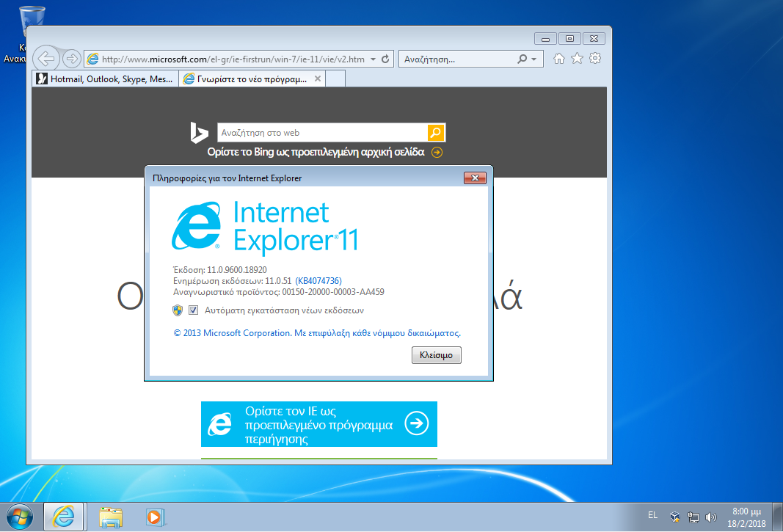Viewport: 783px width, 532px height.
Task: Refresh the page with the reload icon
Action: (x=385, y=59)
